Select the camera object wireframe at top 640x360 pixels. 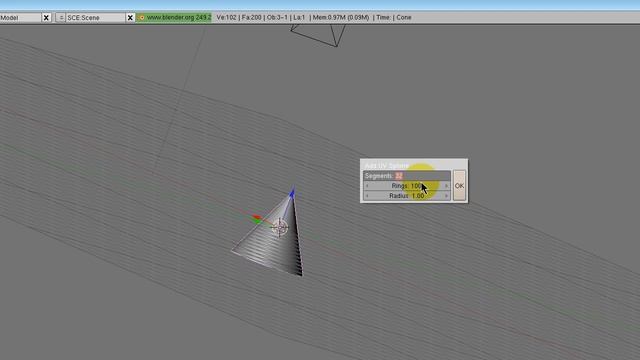point(318,35)
